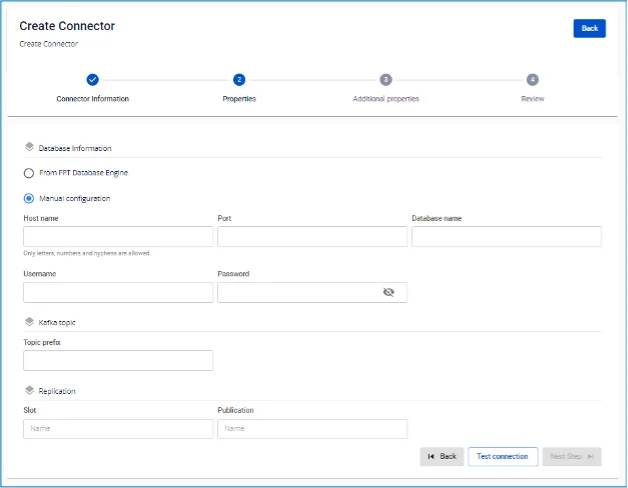The width and height of the screenshot is (628, 488).
Task: Focus the Slot name input field
Action: pos(118,429)
